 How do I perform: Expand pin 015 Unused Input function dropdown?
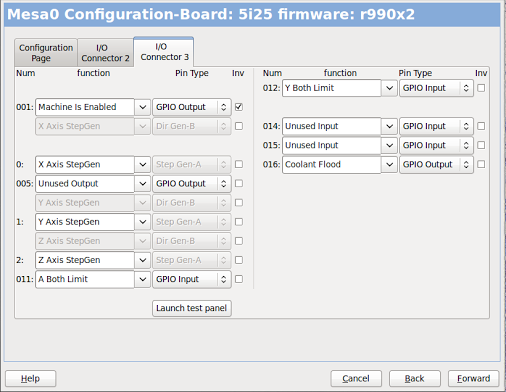[x=389, y=145]
